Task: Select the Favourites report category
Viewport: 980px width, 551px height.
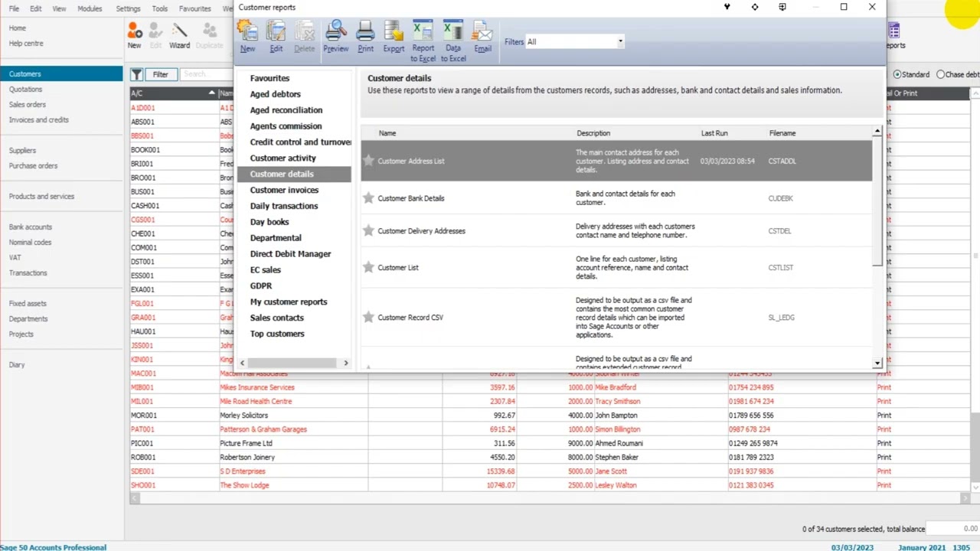Action: tap(269, 78)
